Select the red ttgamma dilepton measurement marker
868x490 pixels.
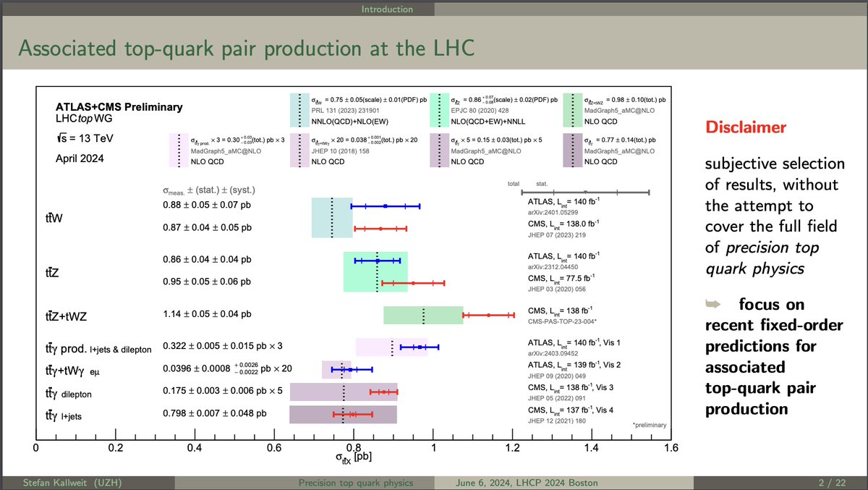click(384, 392)
